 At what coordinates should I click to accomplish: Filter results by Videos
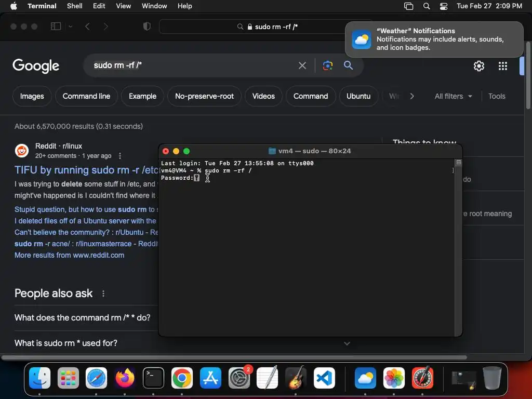click(263, 96)
